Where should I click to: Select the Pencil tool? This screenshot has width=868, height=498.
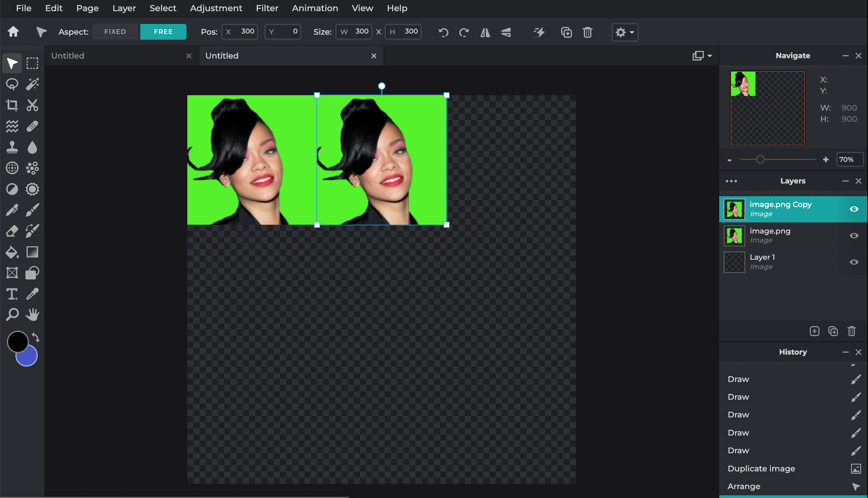[x=12, y=210]
